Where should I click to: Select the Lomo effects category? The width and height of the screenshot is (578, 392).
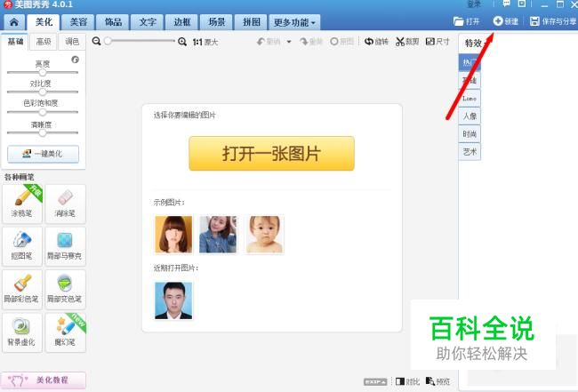pyautogui.click(x=470, y=99)
